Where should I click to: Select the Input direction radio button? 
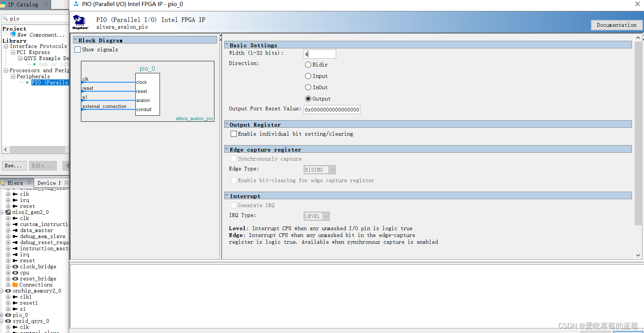click(308, 76)
